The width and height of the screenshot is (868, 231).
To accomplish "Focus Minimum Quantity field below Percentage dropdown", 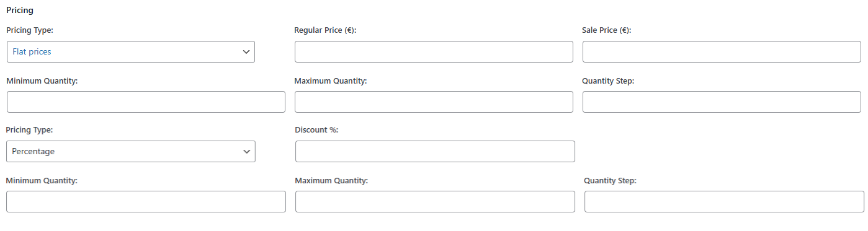I will (146, 201).
